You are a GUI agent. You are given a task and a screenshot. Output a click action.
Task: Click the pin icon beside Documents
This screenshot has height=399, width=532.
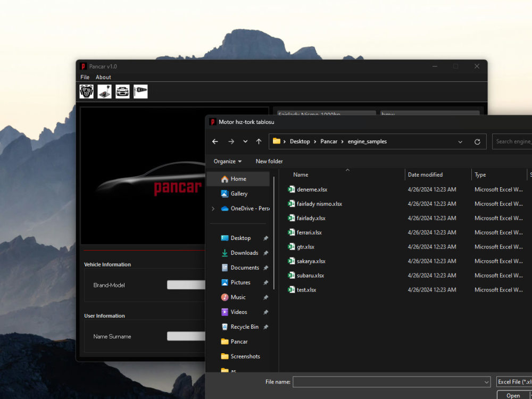[265, 268]
